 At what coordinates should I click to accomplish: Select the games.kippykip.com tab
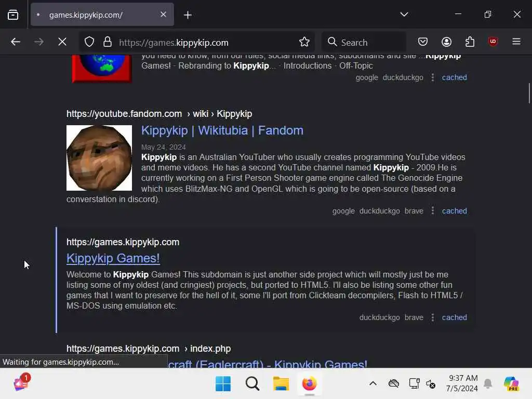click(102, 15)
